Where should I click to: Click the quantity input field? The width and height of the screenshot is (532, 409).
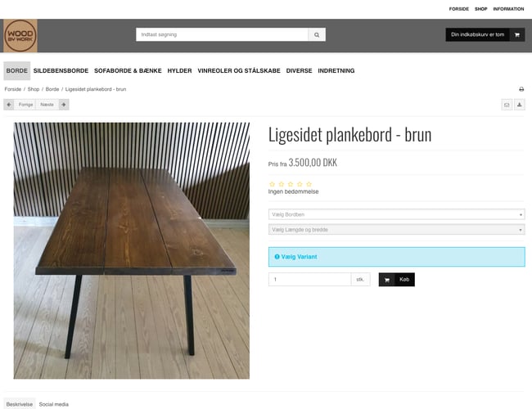(309, 280)
